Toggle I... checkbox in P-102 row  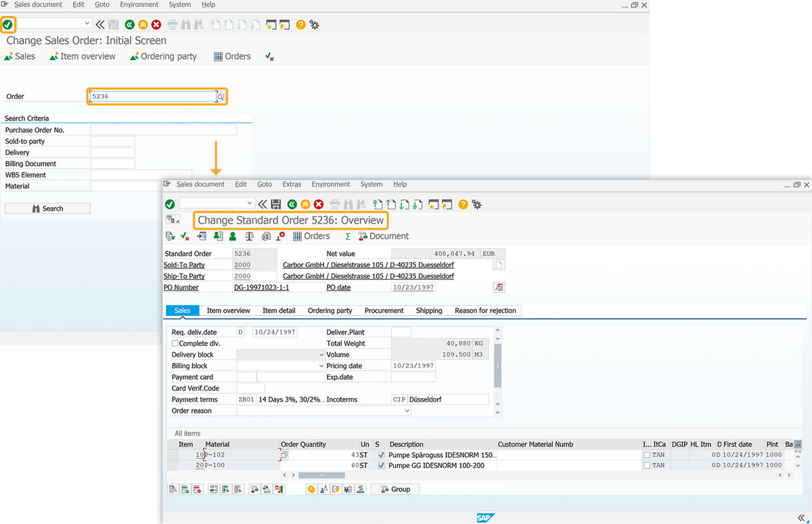pyautogui.click(x=647, y=455)
